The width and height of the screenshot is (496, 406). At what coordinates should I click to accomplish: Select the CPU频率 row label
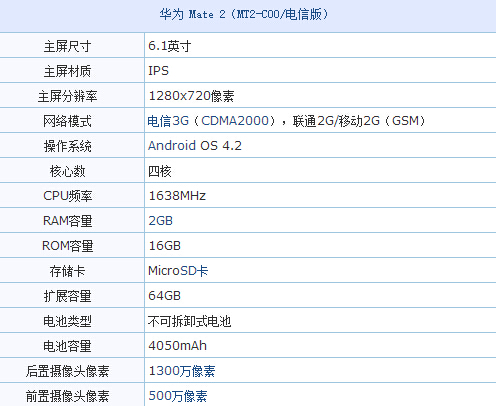pos(67,196)
